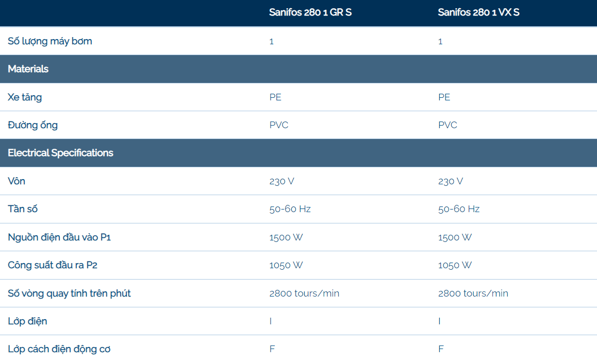
Task: Click the Sanifos 280 1 GR S column header
Action: point(310,12)
